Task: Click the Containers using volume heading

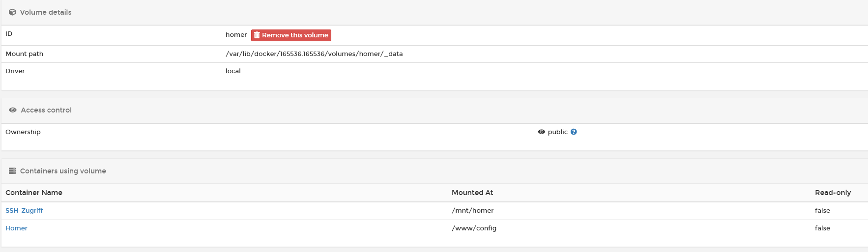Action: tap(63, 171)
